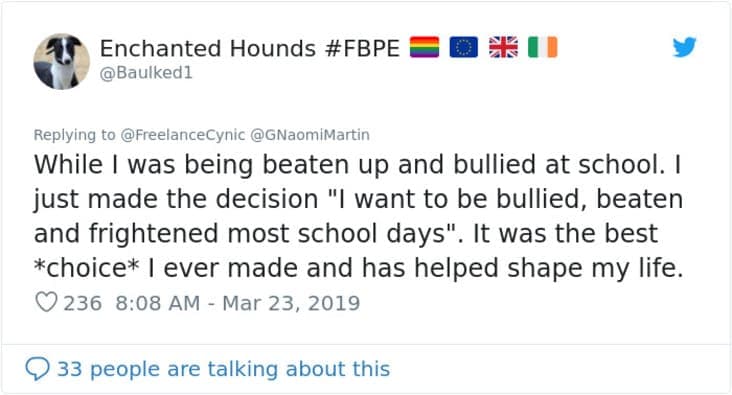Visit the @GNaomiMartin mention
This screenshot has width=732, height=395.
pyautogui.click(x=310, y=135)
